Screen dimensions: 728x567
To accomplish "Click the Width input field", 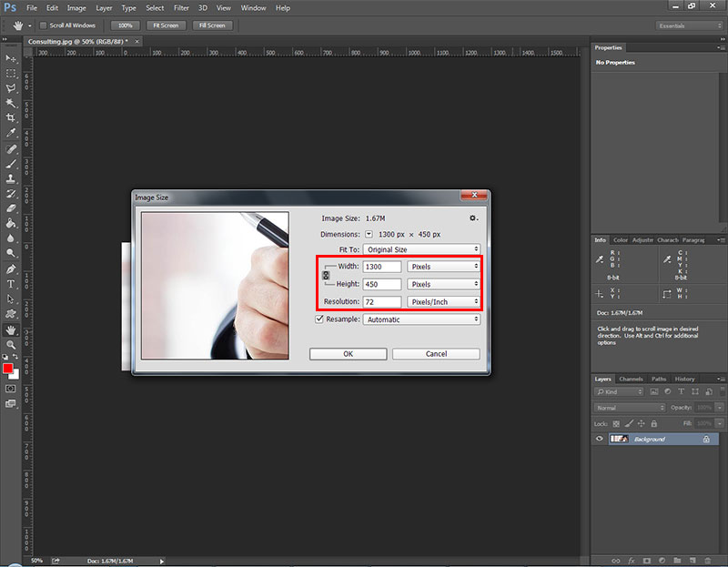I will 381,267.
